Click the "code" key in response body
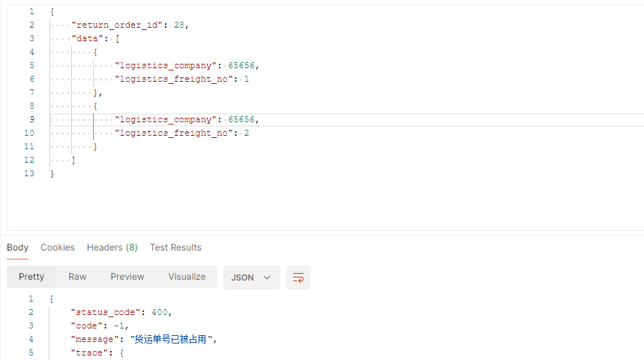Screen dimensions: 644x360 (x=86, y=325)
